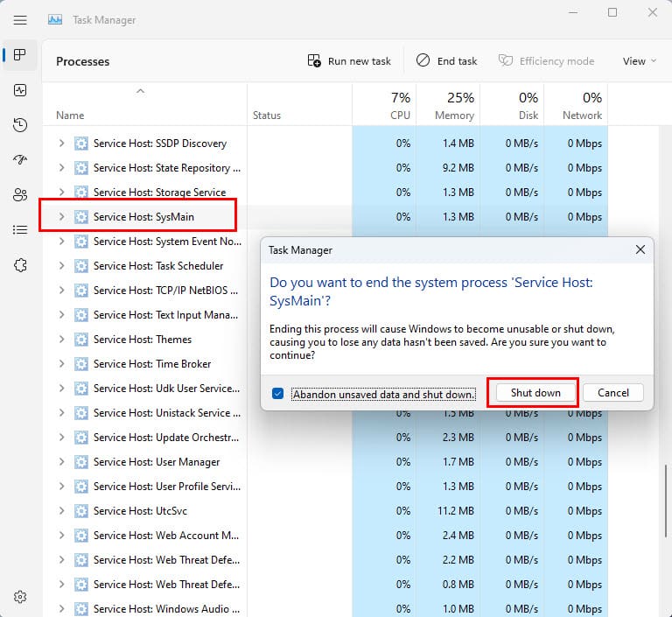Open the hamburger navigation menu
The width and height of the screenshot is (672, 617).
pyautogui.click(x=20, y=19)
